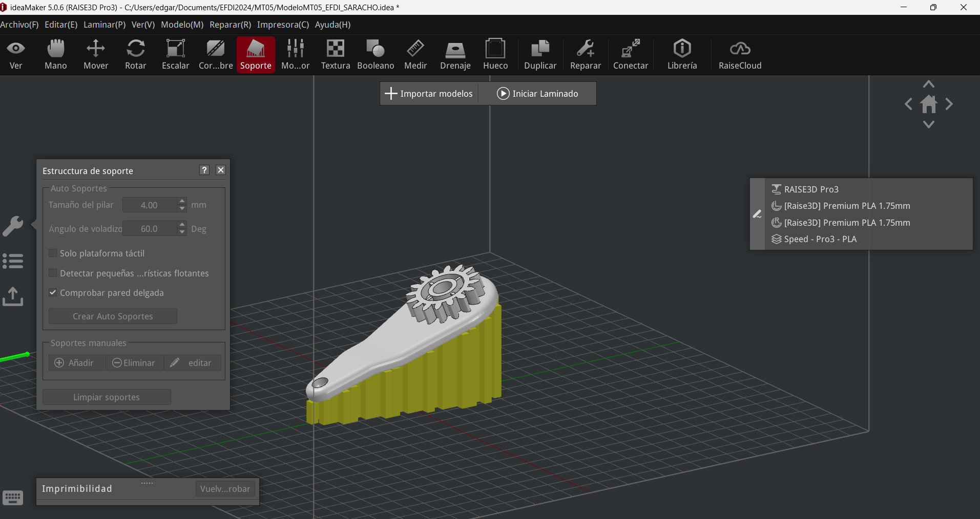
Task: Click the Vuelv...robar recheck button
Action: tap(225, 489)
